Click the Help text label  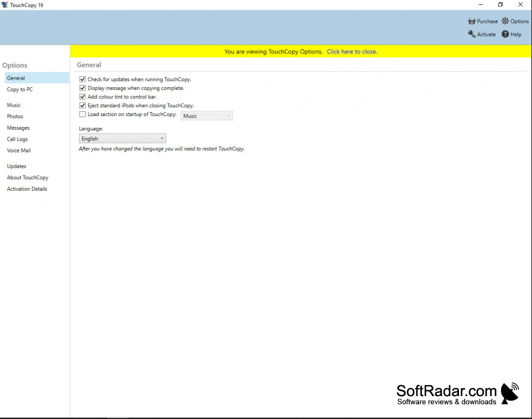516,34
